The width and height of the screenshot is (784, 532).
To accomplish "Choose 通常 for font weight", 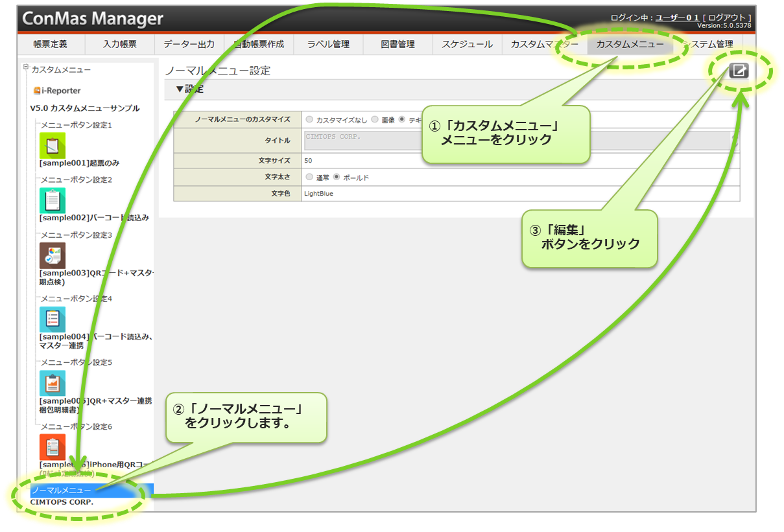I will (x=309, y=177).
